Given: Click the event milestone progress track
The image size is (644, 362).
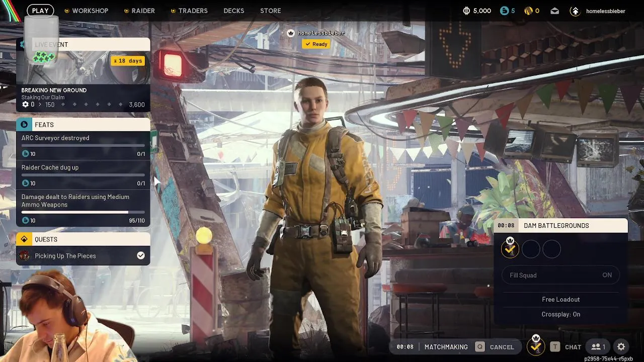Looking at the screenshot, I should pos(91,105).
